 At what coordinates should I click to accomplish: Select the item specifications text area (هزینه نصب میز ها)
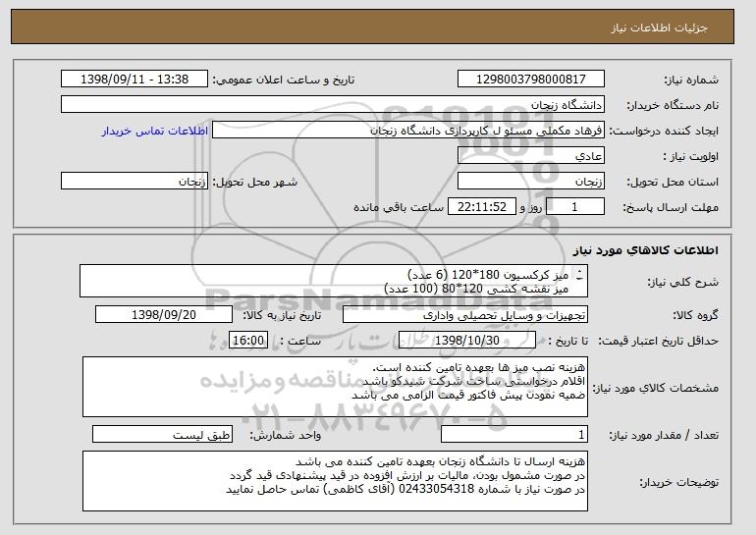tap(335, 387)
